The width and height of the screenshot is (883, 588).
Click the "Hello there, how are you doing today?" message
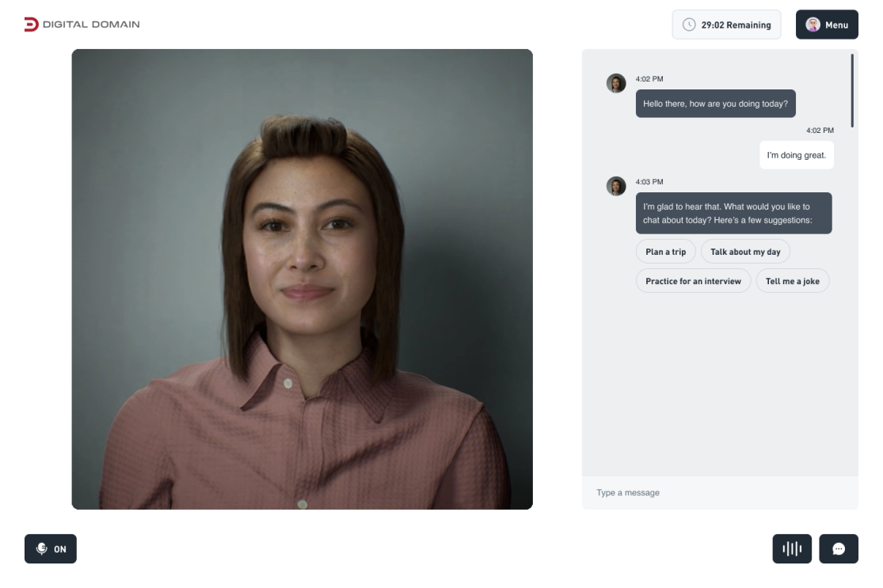[716, 104]
